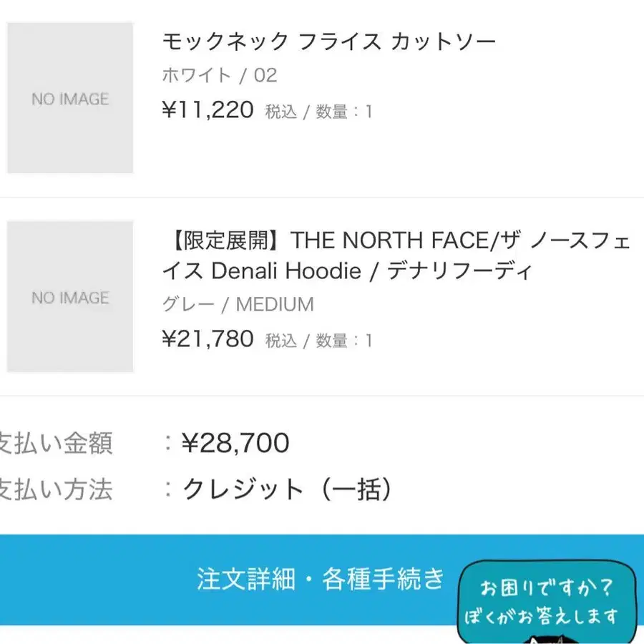Open THE NORTH FACE Denali Hoodie thumbnail

click(70, 297)
